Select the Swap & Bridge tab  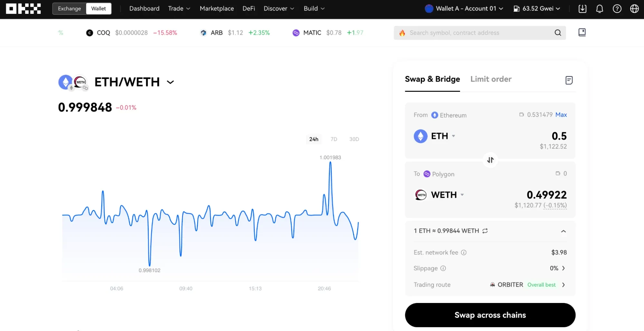(432, 79)
